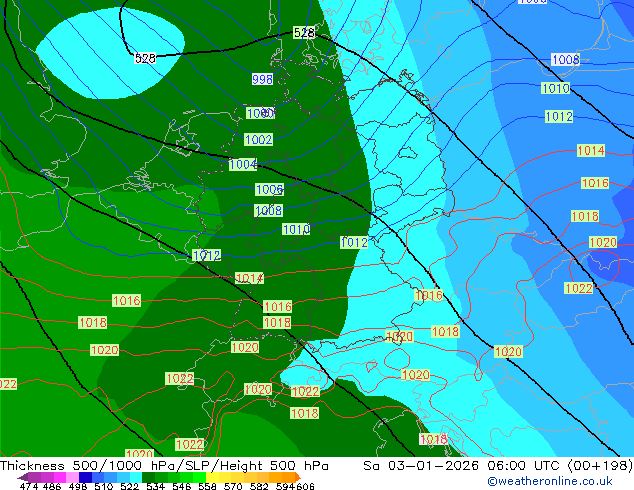Click the '606' legend value
Image resolution: width=634 pixels, height=490 pixels.
304,486
